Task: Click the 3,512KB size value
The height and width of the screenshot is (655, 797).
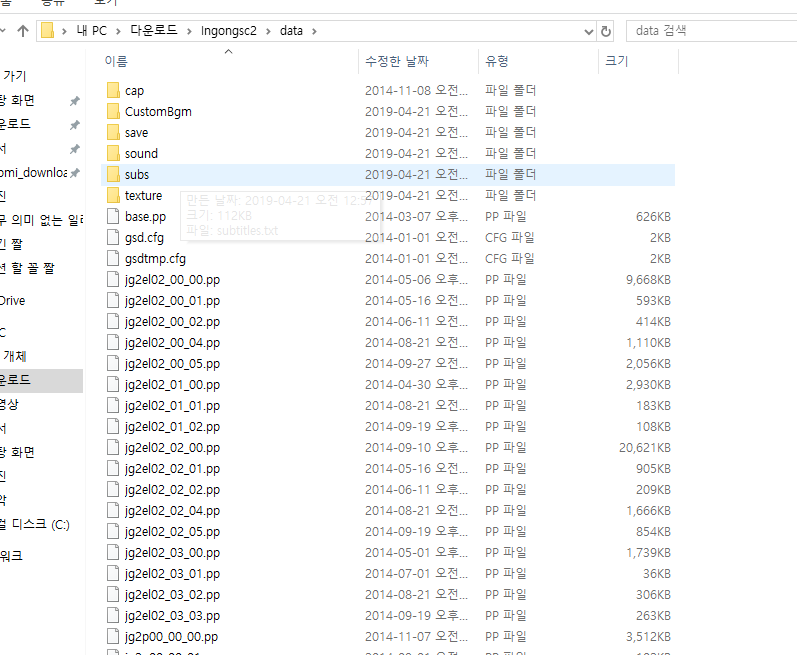Action: [x=648, y=637]
